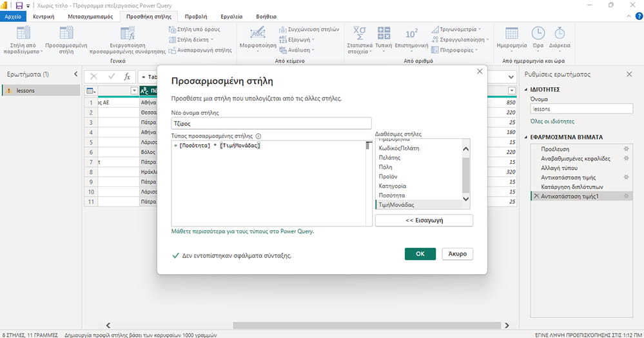The image size is (644, 338).
Task: Open the Αρχείο menu
Action: tap(13, 16)
